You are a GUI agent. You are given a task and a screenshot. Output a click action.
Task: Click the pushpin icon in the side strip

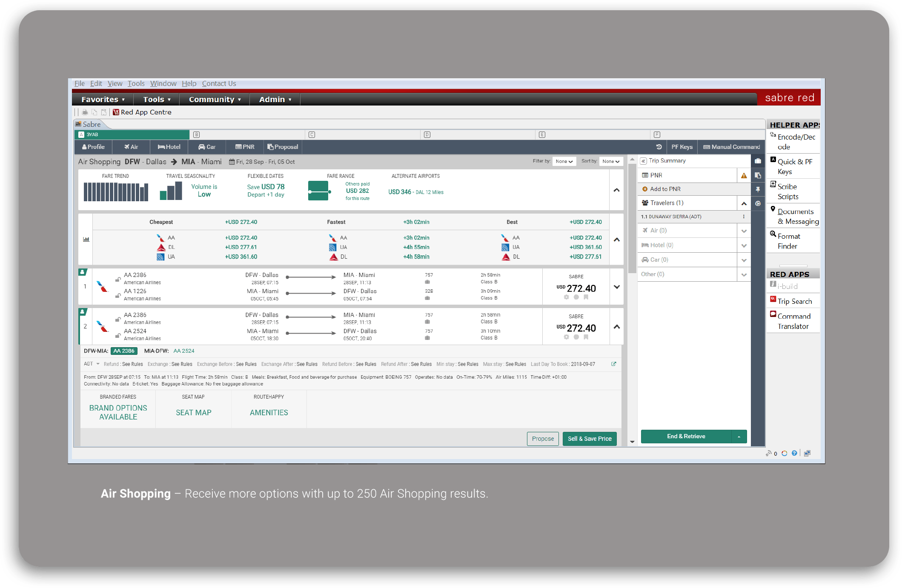point(758,189)
